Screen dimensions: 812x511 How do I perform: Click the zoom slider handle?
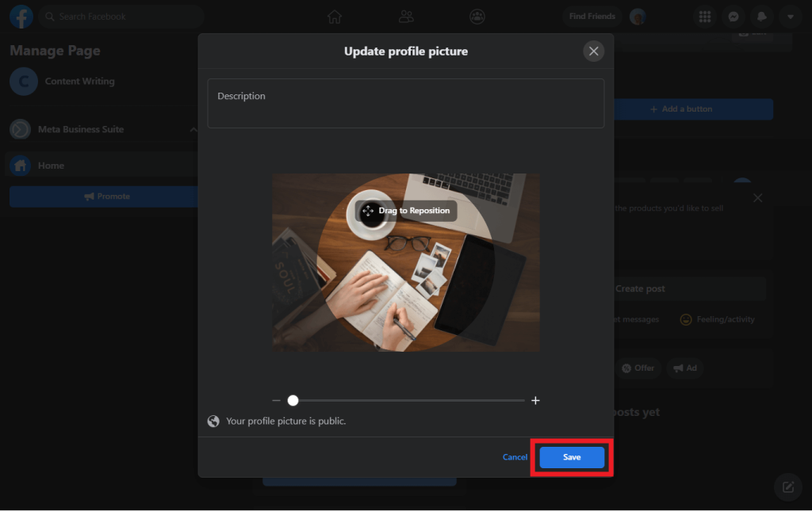293,400
